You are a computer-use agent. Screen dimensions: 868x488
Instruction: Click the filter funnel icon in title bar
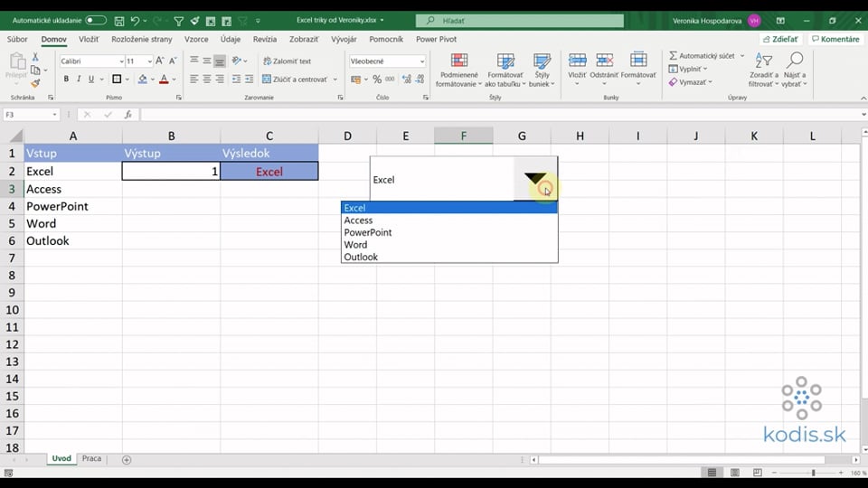click(179, 21)
